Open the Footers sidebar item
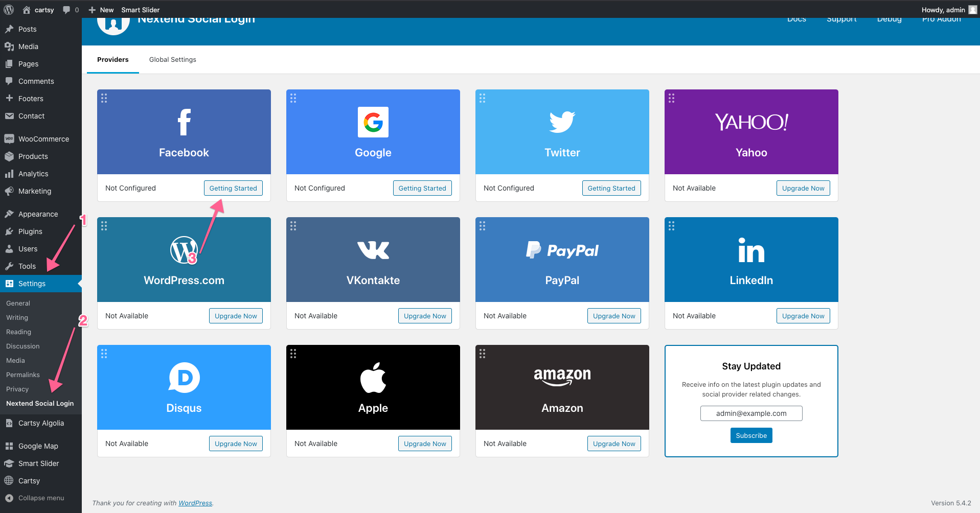This screenshot has width=980, height=513. click(41, 99)
